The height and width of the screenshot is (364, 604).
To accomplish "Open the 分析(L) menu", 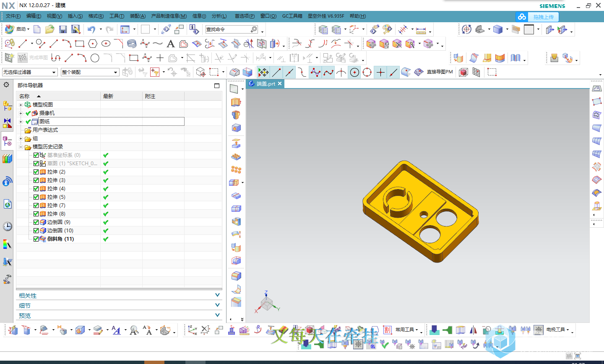I will 219,16.
